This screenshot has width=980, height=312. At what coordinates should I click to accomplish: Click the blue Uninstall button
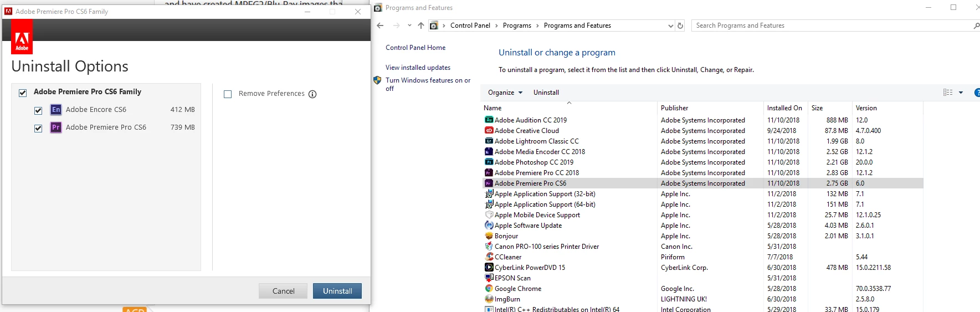[337, 291]
